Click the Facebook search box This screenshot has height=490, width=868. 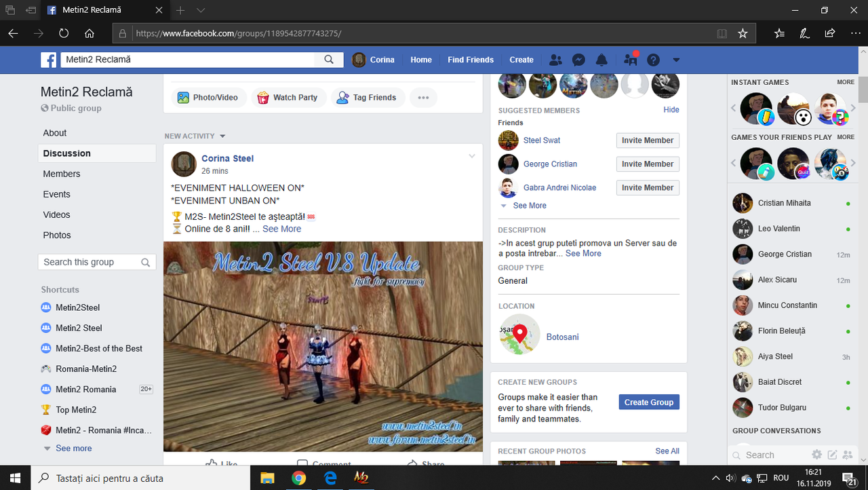click(188, 60)
